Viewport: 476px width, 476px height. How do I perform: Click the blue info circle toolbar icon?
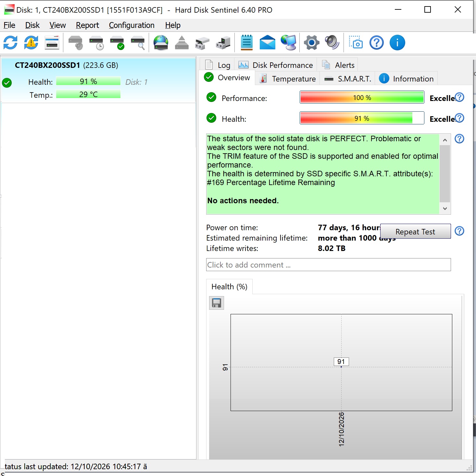click(397, 43)
